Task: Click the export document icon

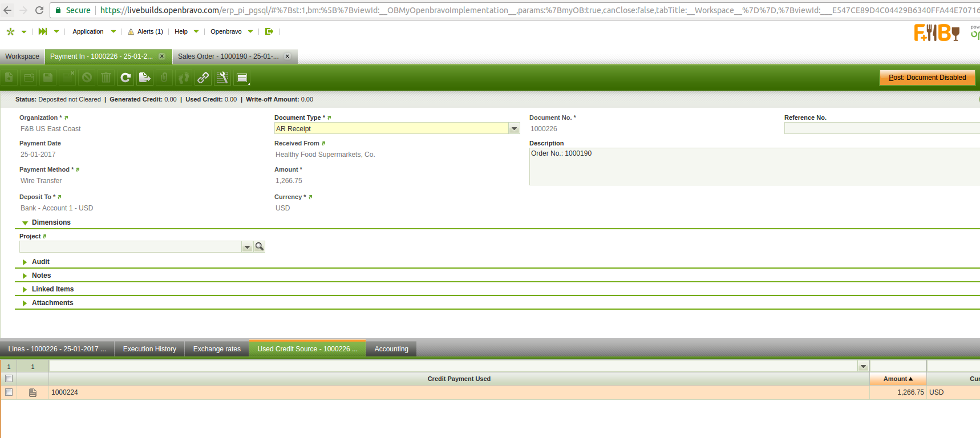Action: 145,78
